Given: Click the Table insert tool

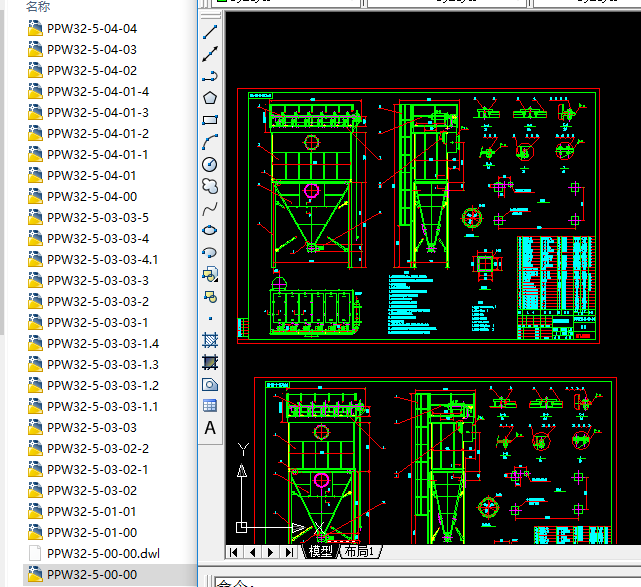Looking at the screenshot, I should (x=210, y=406).
